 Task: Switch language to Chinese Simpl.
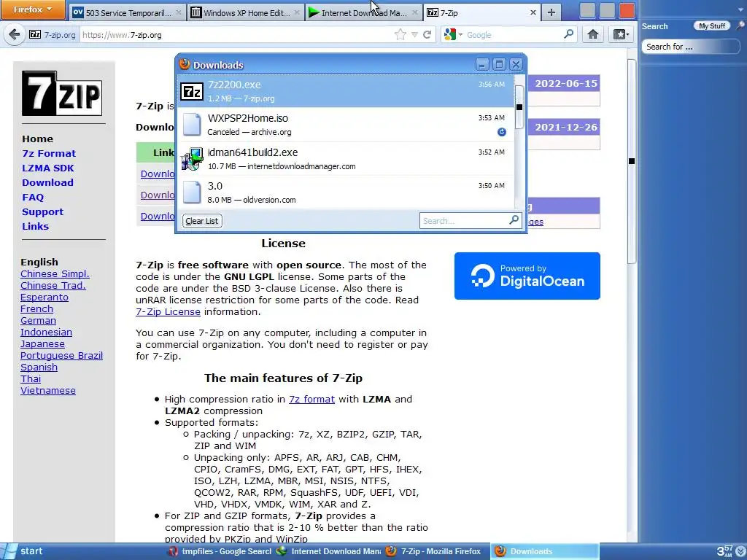[x=55, y=274]
